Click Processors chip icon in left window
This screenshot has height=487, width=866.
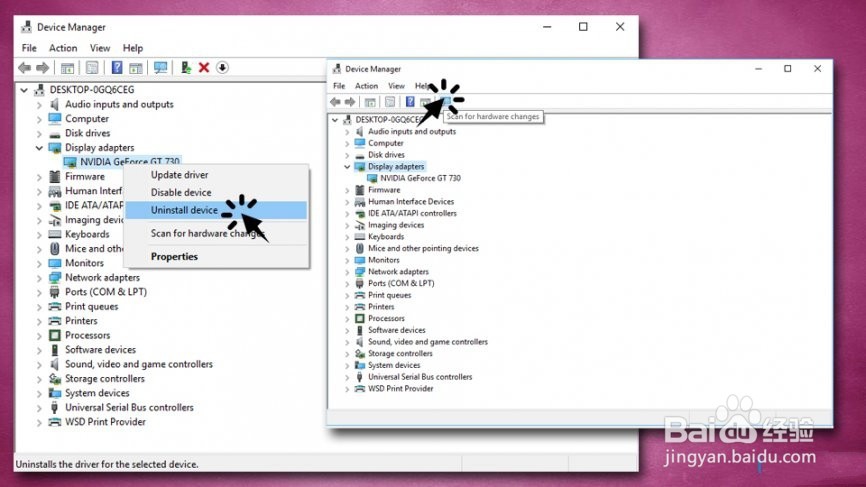[x=54, y=335]
